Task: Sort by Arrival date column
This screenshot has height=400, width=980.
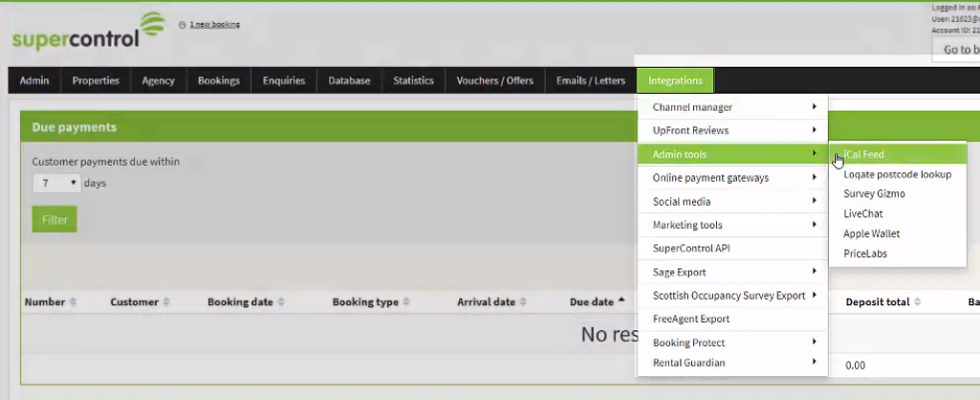Action: 491,302
